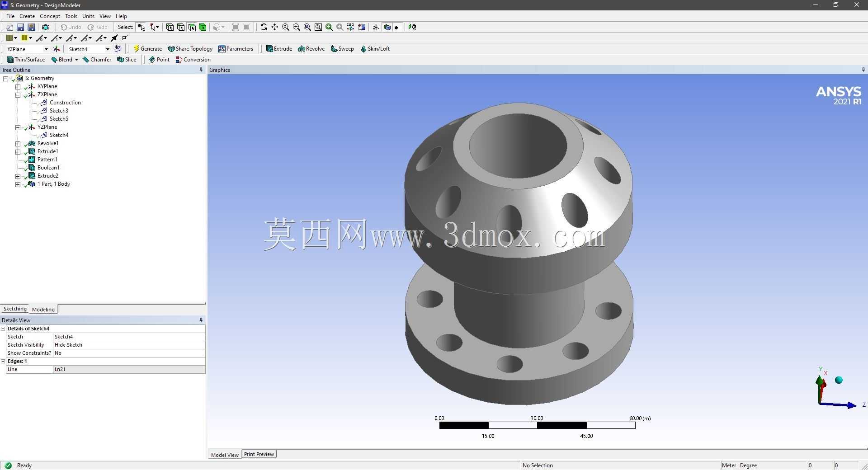Activate the Pan view tool
Image resolution: width=868 pixels, height=470 pixels.
(274, 27)
